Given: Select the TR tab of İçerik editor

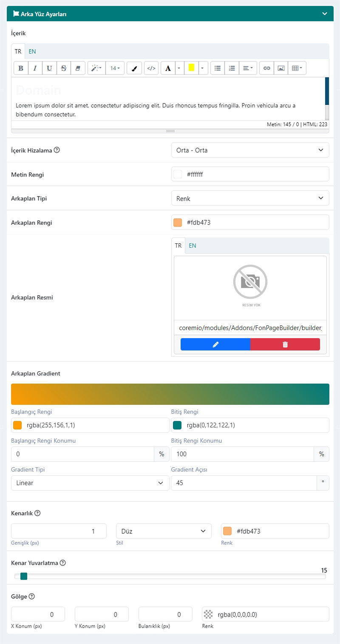Looking at the screenshot, I should click(18, 51).
